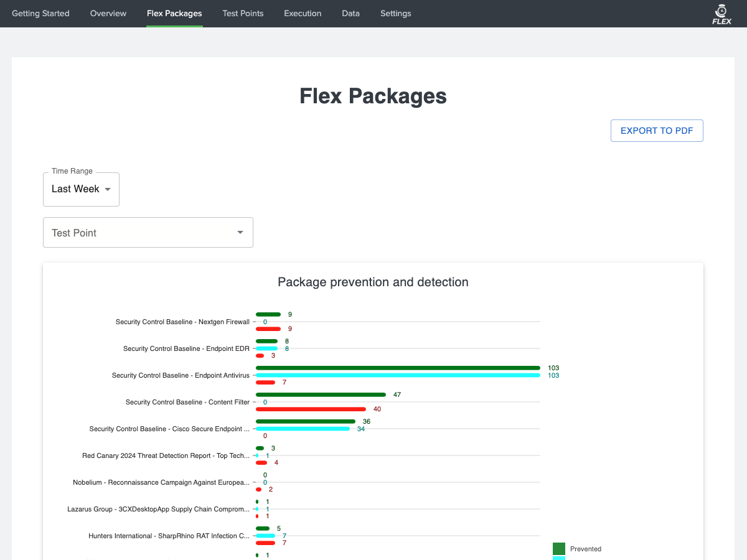747x560 pixels.
Task: Select the Flex Packages tab
Action: click(x=174, y=13)
